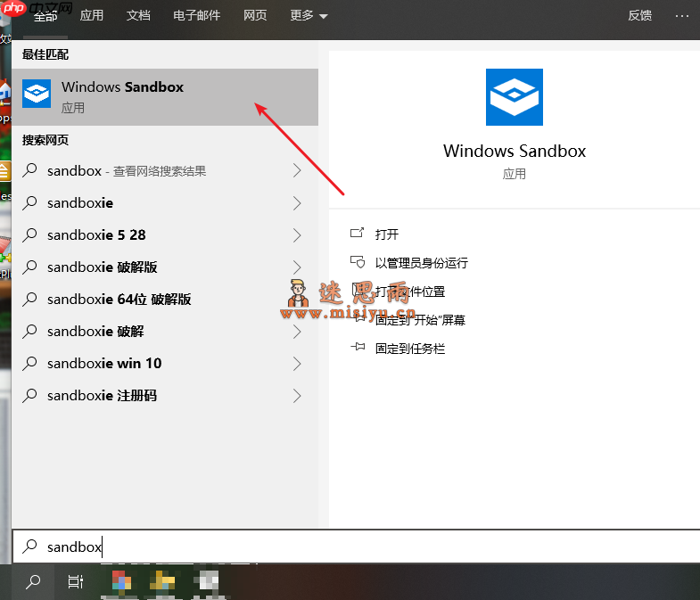Expand the sandbox web search result arrow
The image size is (700, 600).
coord(297,170)
